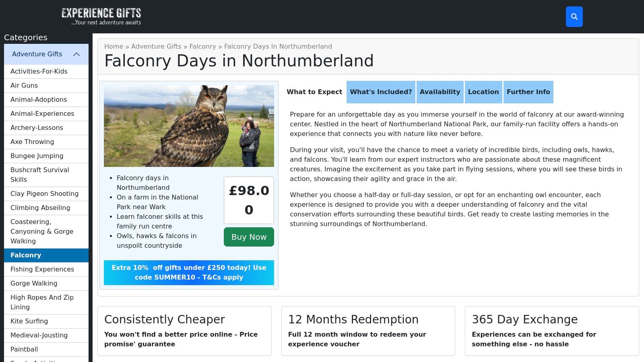Go to Home breadcrumb link
The width and height of the screenshot is (644, 362).
114,47
